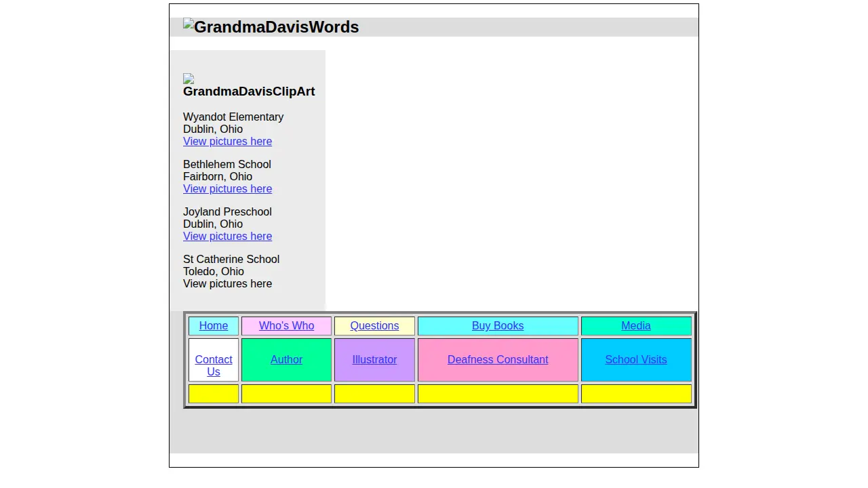Click the GrandmaDavisWords broken header image
The height and width of the screenshot is (488, 868).
[x=271, y=27]
